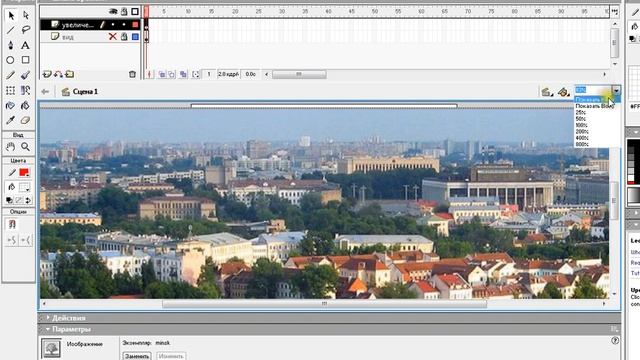Image resolution: width=640 pixels, height=360 pixels.
Task: Select the Paint Bucket tool
Action: 25,106
